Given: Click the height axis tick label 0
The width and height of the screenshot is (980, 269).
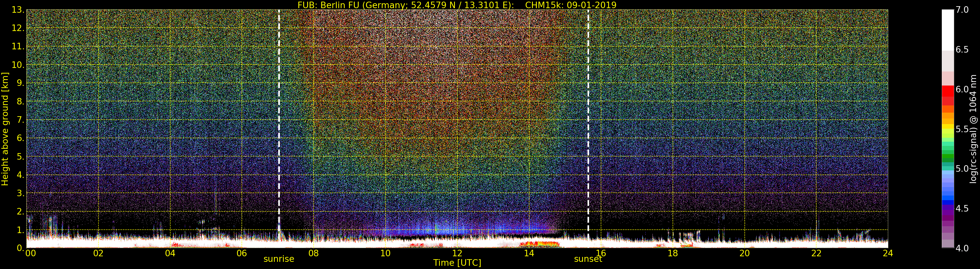Looking at the screenshot, I should coord(21,248).
